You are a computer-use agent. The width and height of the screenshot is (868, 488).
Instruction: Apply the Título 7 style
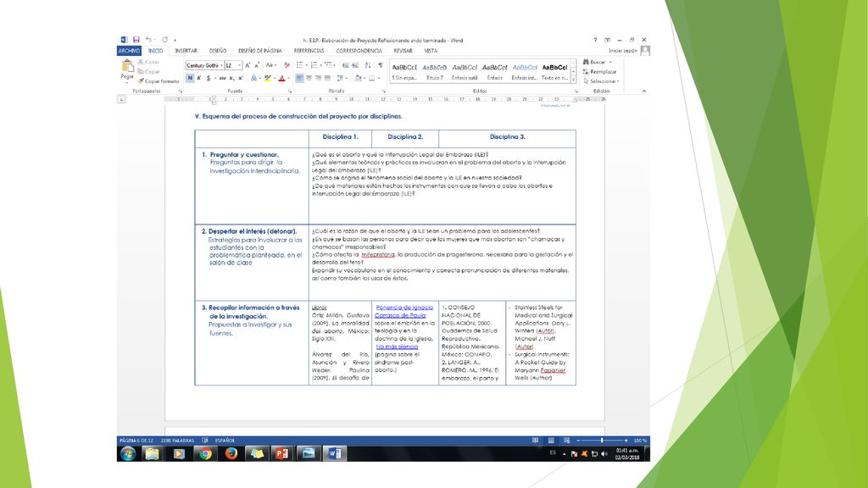435,72
